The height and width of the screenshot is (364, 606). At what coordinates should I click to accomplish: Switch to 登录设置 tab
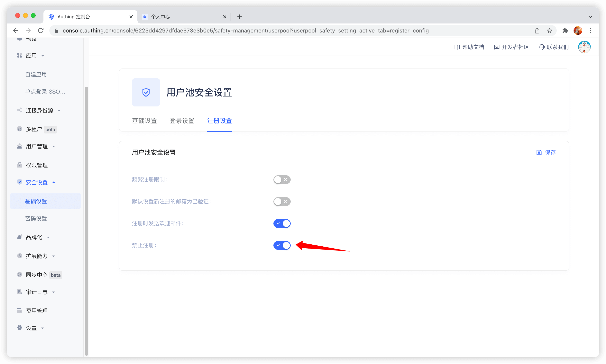pos(182,121)
